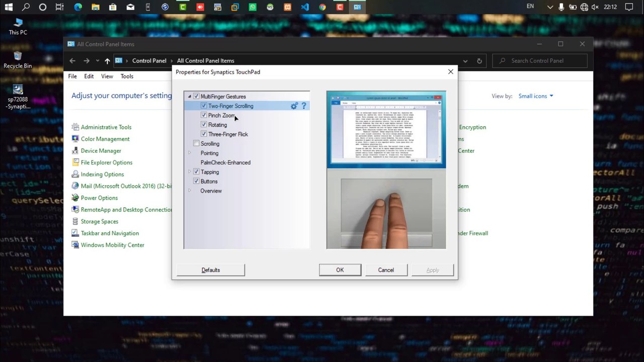Image resolution: width=644 pixels, height=362 pixels.
Task: Select the PalmCheck-Enhanced item
Action: coord(225,163)
